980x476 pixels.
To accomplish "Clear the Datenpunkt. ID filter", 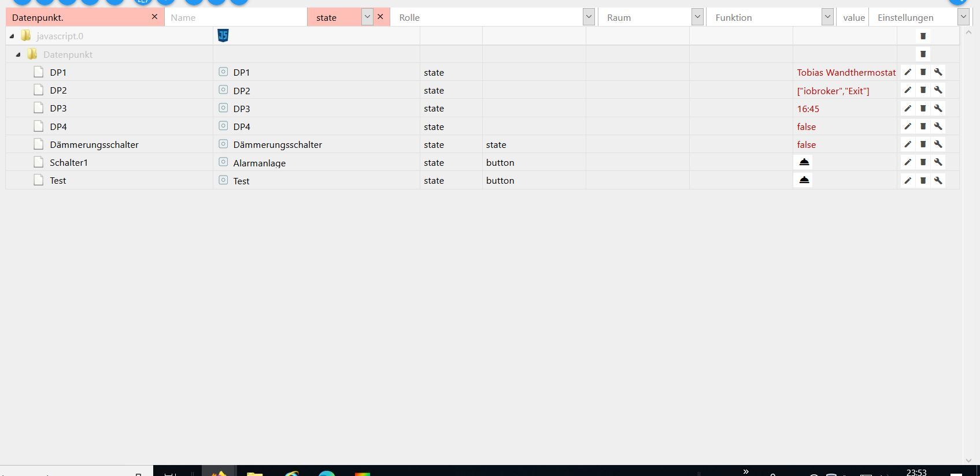I will pos(154,17).
